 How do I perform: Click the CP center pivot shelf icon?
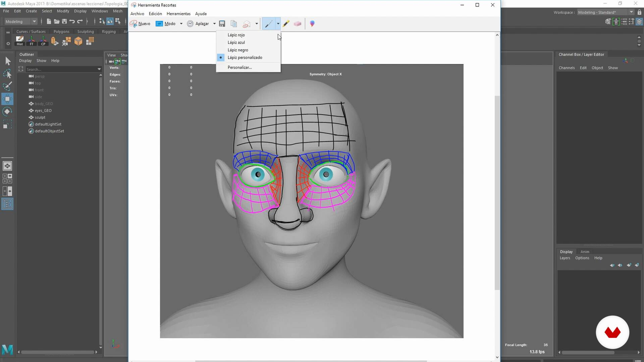click(43, 41)
